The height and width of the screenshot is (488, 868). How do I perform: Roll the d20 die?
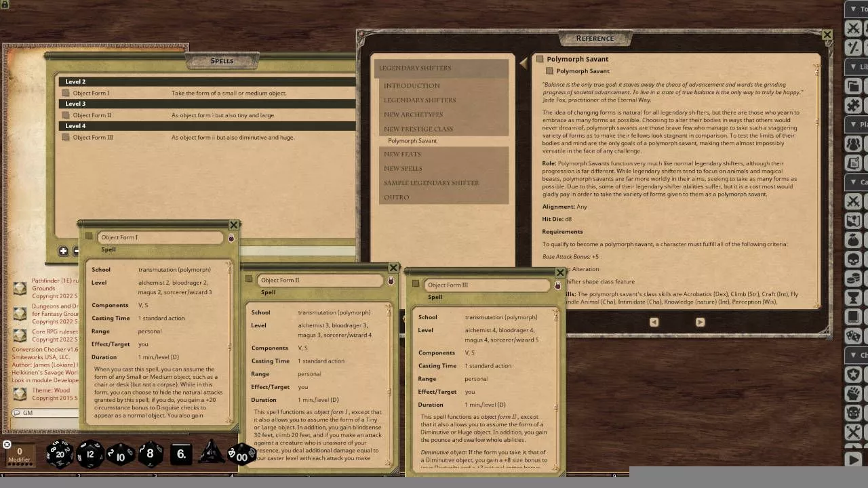pos(59,453)
